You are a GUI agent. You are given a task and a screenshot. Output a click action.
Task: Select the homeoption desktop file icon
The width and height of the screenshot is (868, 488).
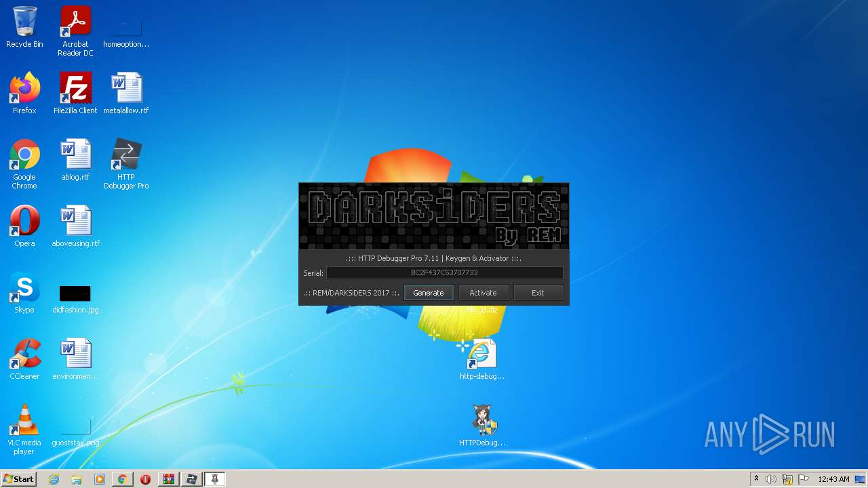126,31
